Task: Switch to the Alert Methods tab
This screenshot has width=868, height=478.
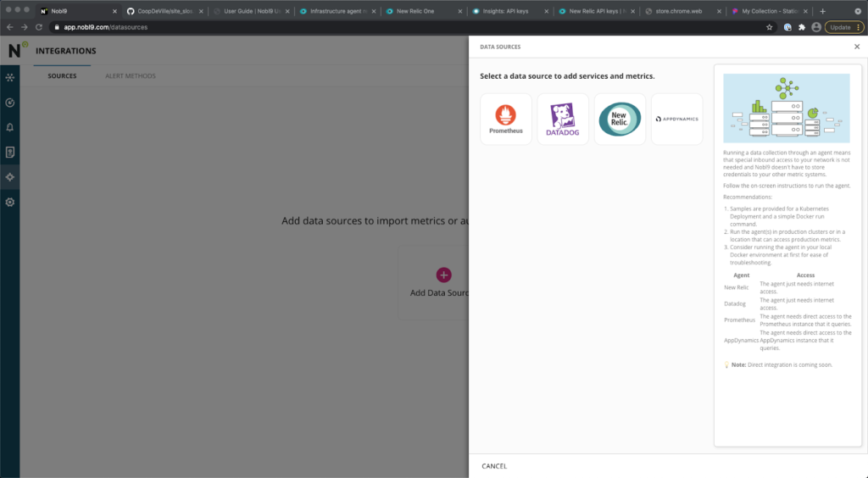Action: click(x=130, y=75)
